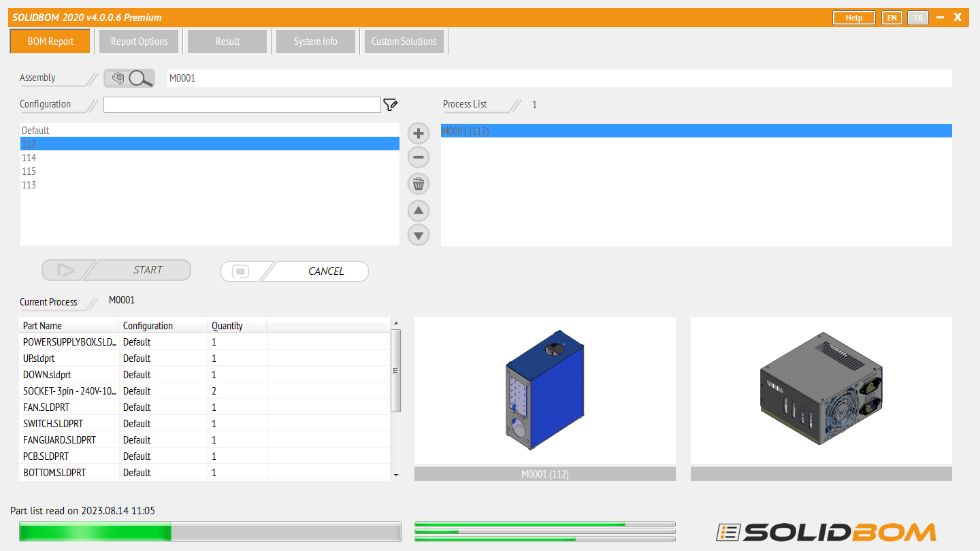Image resolution: width=980 pixels, height=551 pixels.
Task: Minimize the SOLIDBOM window
Action: point(940,18)
